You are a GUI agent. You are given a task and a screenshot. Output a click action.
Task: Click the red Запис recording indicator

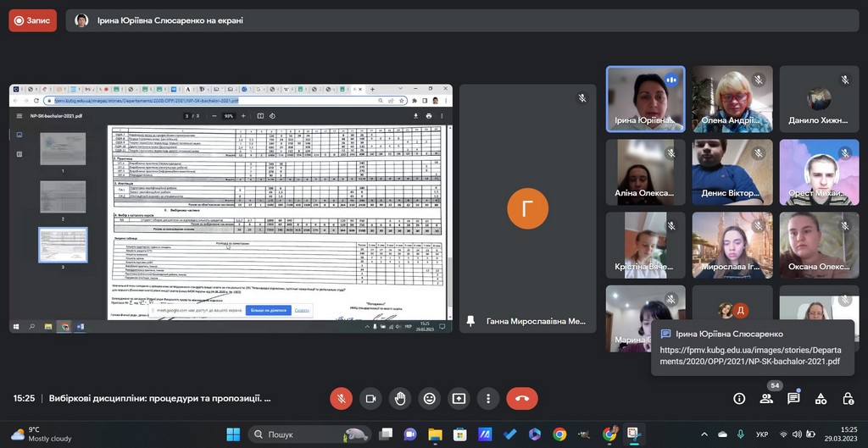33,20
